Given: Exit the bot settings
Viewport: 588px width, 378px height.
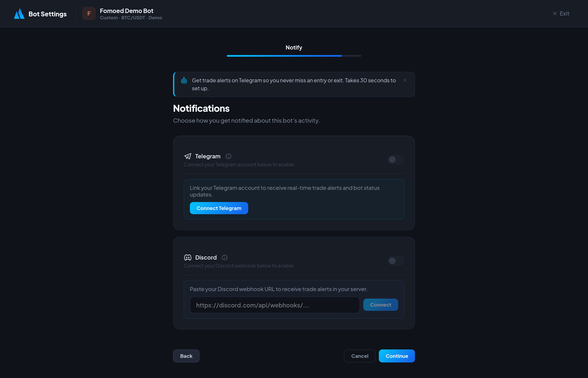Looking at the screenshot, I should pyautogui.click(x=561, y=13).
